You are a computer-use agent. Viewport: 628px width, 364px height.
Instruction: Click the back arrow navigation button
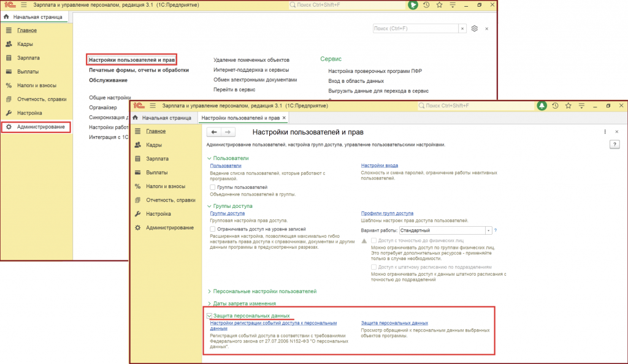[214, 132]
